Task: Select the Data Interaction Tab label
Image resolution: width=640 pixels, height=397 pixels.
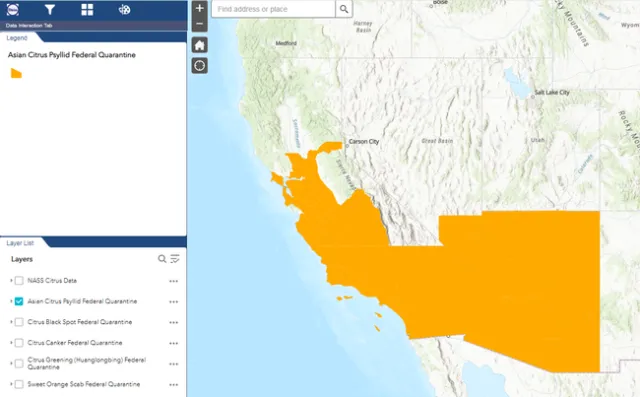Action: coord(29,25)
